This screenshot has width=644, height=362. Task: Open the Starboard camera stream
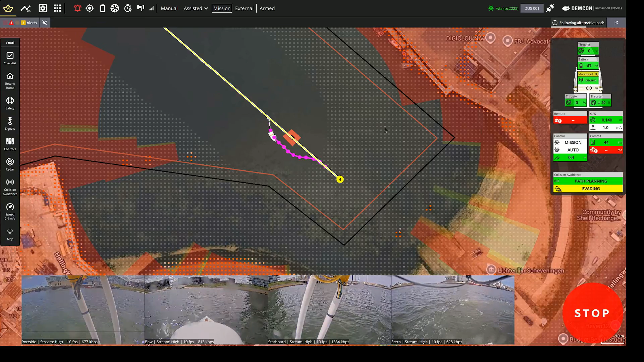click(x=330, y=310)
